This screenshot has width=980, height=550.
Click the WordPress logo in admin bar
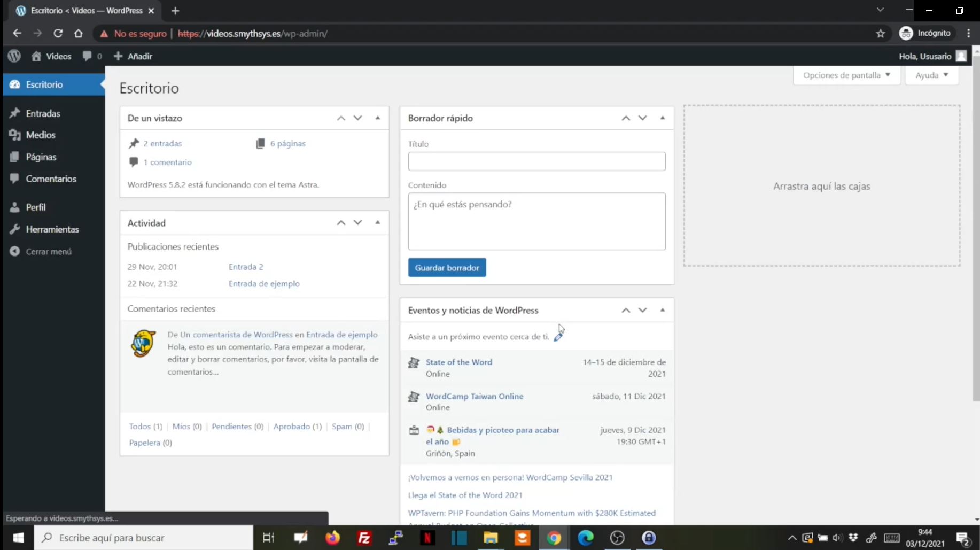(x=14, y=56)
